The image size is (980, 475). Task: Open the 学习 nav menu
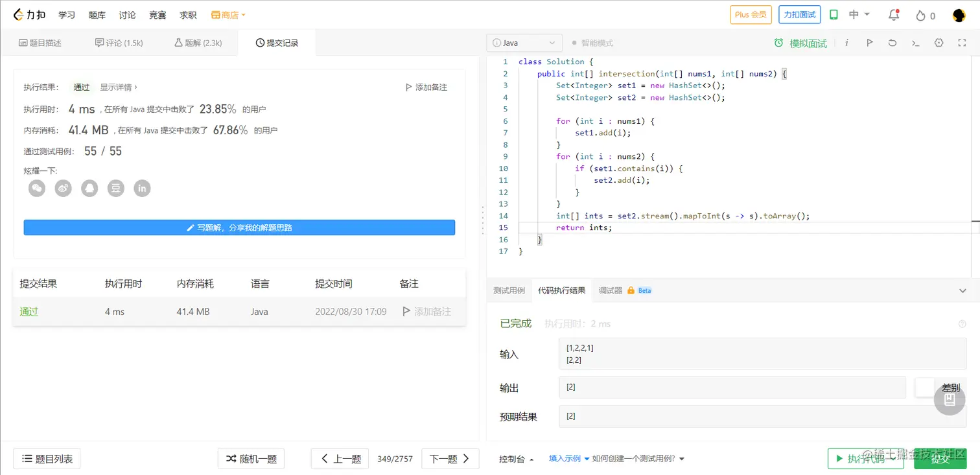[x=67, y=15]
